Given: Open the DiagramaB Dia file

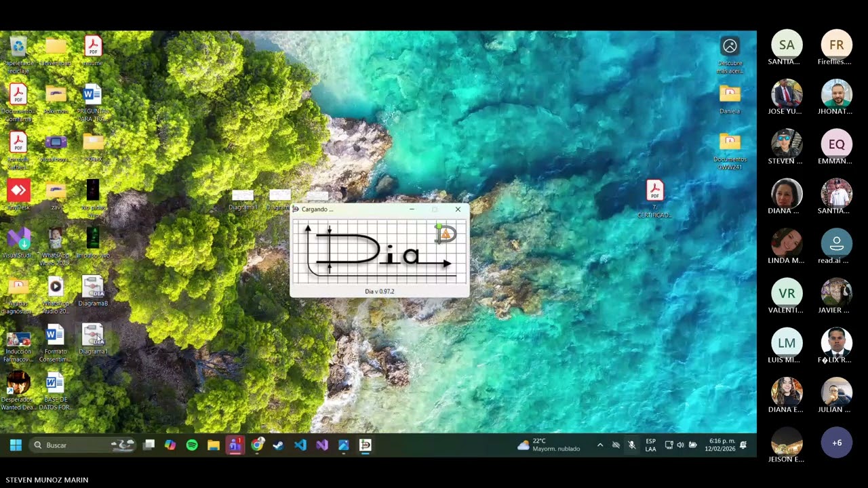Looking at the screenshot, I should tap(93, 291).
